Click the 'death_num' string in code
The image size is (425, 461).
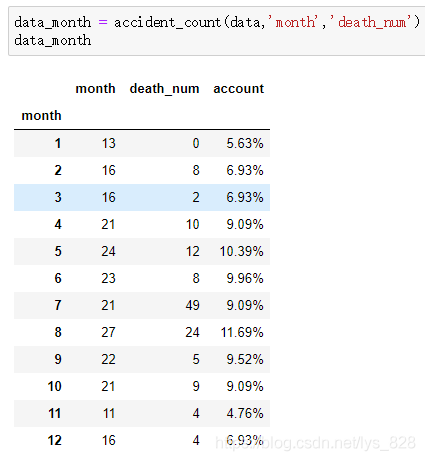pos(373,22)
